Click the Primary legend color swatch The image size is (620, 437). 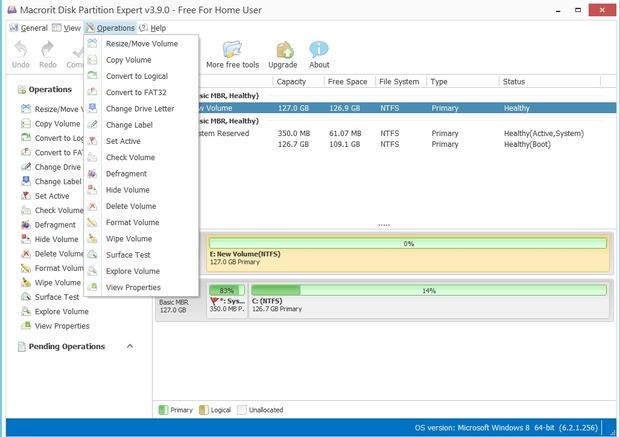[x=165, y=410]
